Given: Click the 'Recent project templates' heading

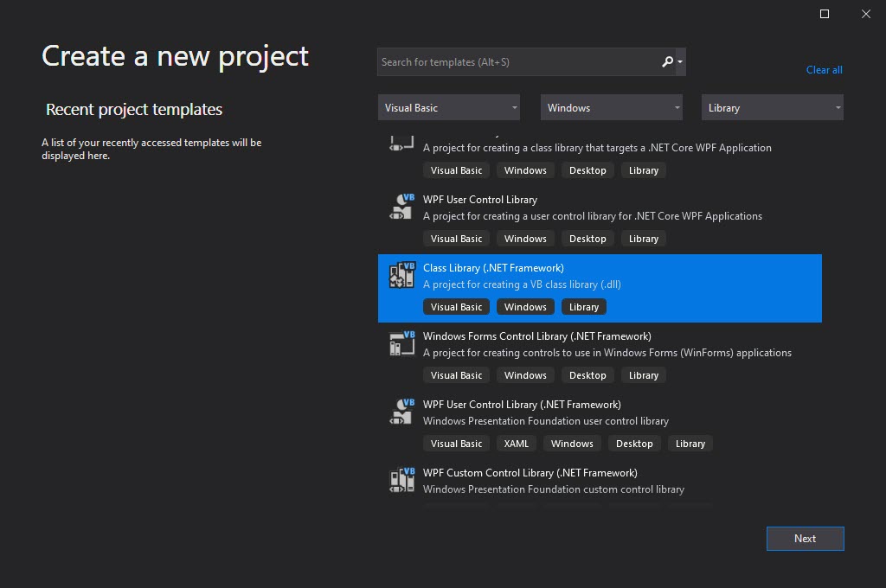Looking at the screenshot, I should pyautogui.click(x=134, y=109).
